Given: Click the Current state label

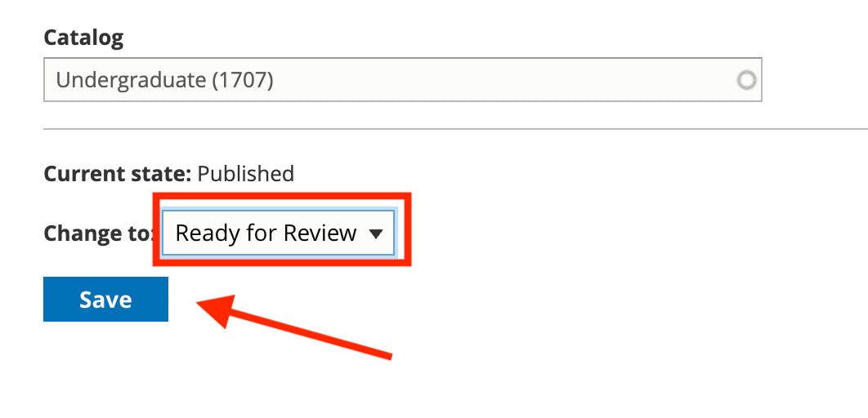Looking at the screenshot, I should [118, 174].
